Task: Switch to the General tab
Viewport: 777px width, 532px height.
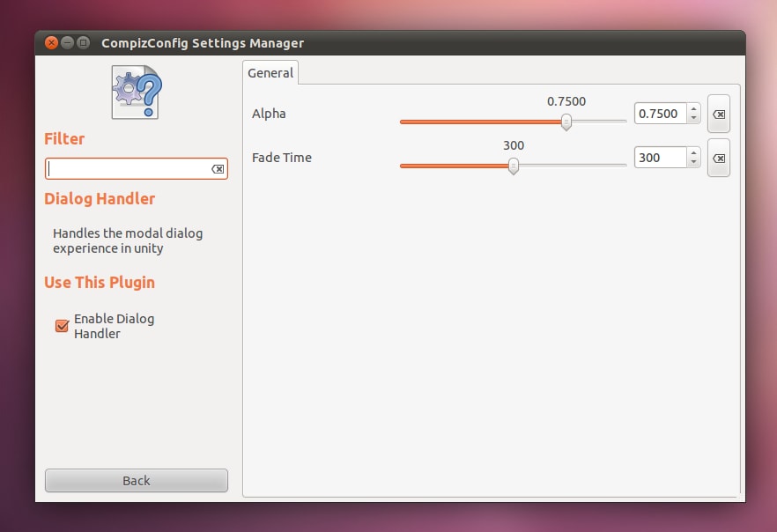Action: point(270,73)
